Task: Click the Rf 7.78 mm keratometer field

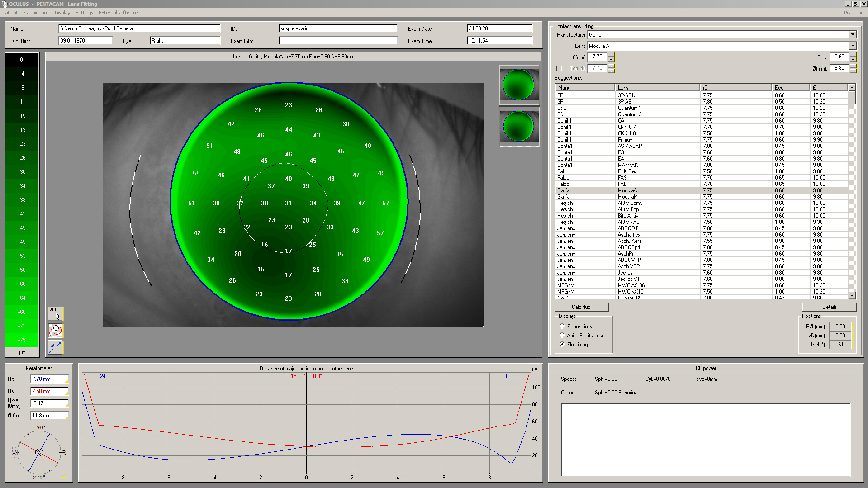Action: pyautogui.click(x=50, y=379)
